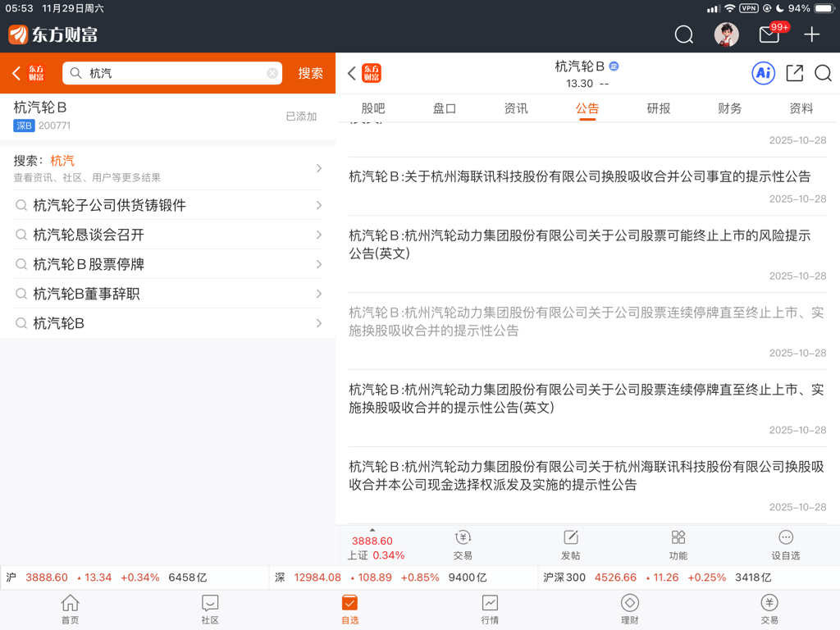This screenshot has width=840, height=630.
Task: Tap chevron beside 杭汽轮子公司供货铸锻件
Action: (319, 205)
